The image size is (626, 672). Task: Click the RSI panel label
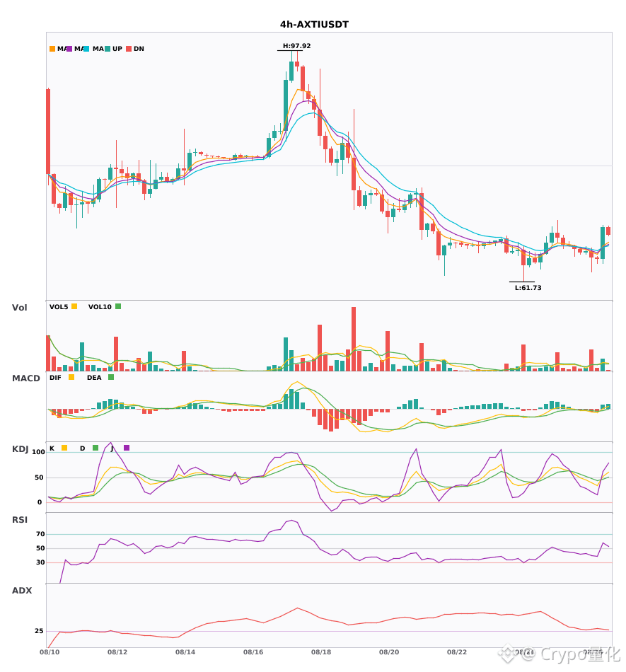point(20,520)
